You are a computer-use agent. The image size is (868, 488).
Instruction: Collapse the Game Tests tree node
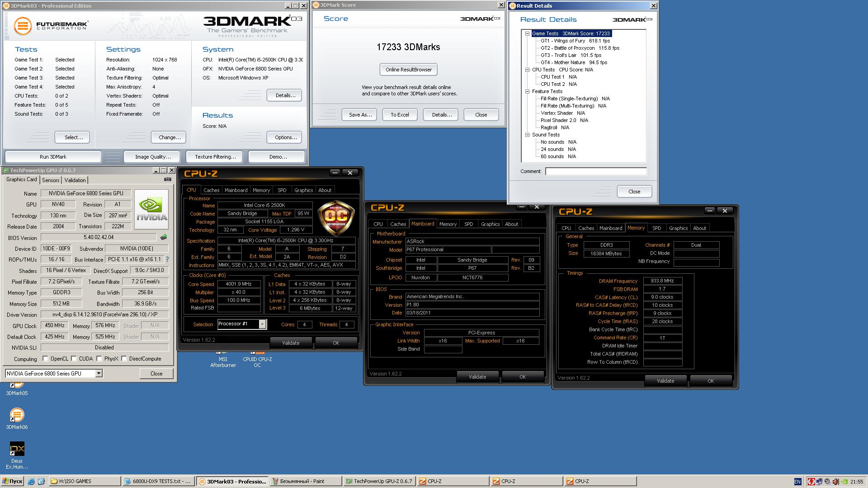pos(527,33)
